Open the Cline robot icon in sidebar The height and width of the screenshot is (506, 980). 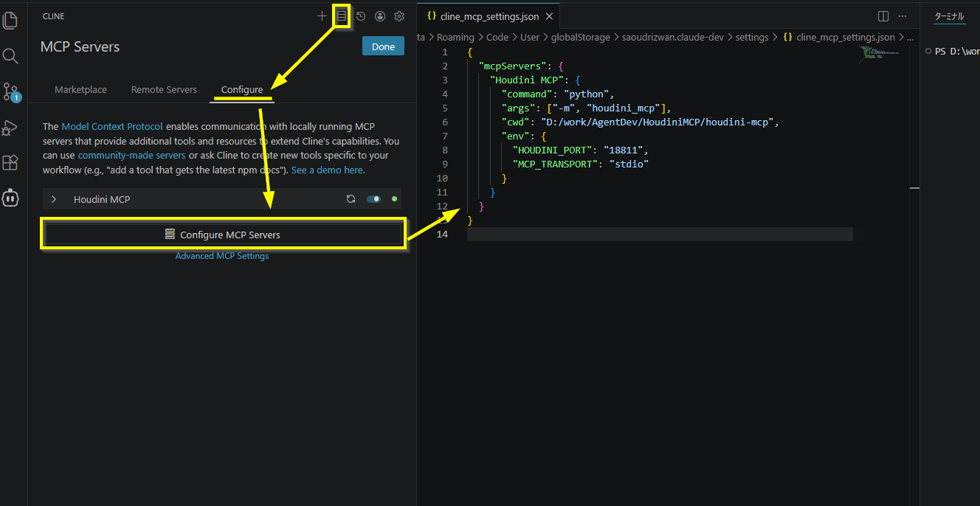point(10,198)
